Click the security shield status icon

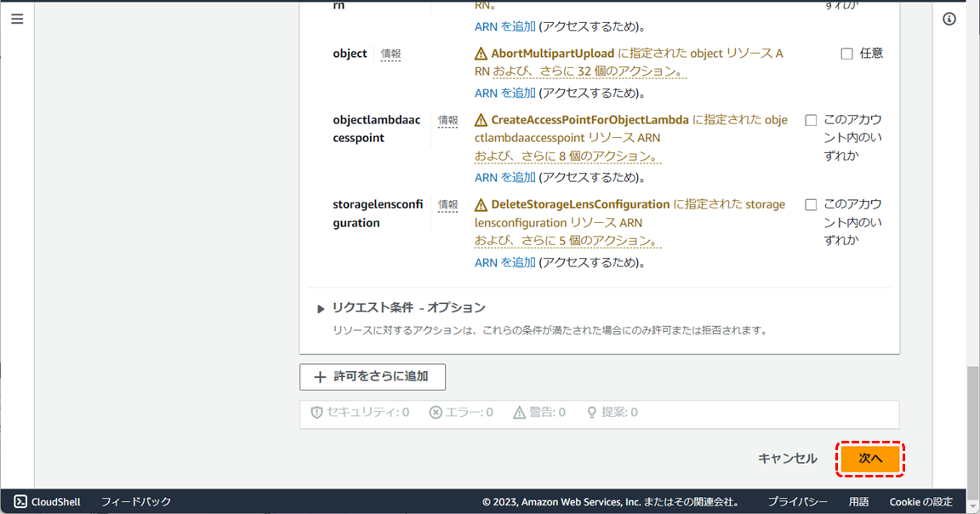click(316, 412)
